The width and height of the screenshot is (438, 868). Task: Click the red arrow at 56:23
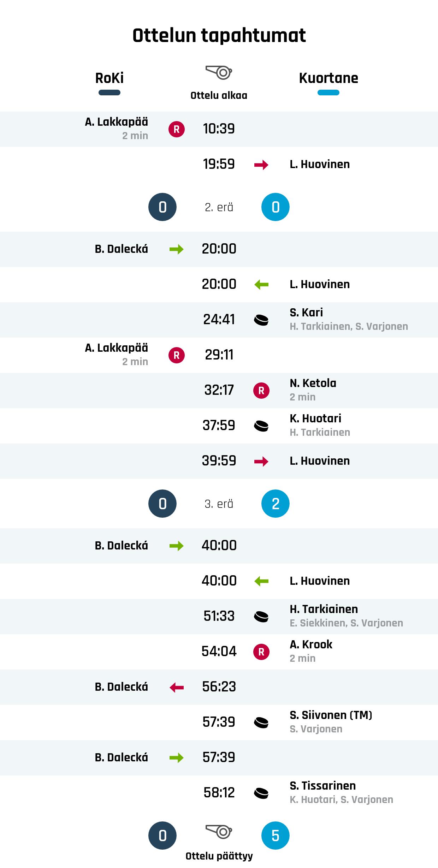[x=177, y=687]
